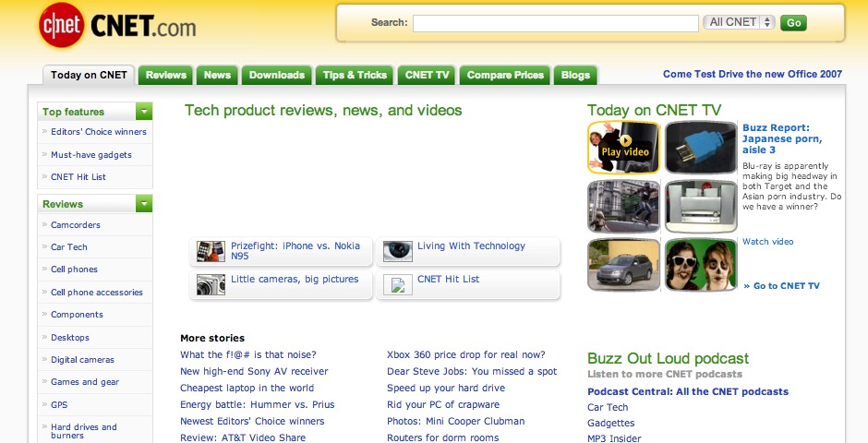Open the blue HDMI cable video thumbnail
868x443 pixels.
tap(701, 147)
